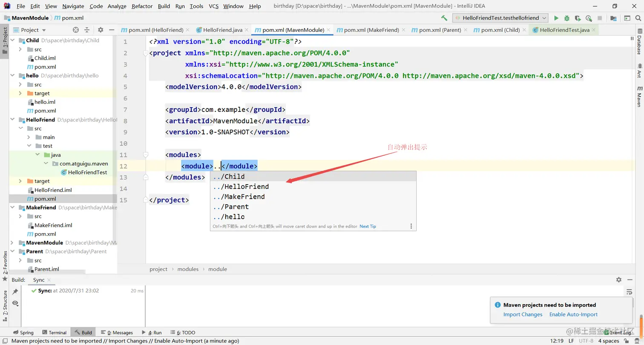Collapse the HelloFriend module node
644x345 pixels.
point(12,120)
